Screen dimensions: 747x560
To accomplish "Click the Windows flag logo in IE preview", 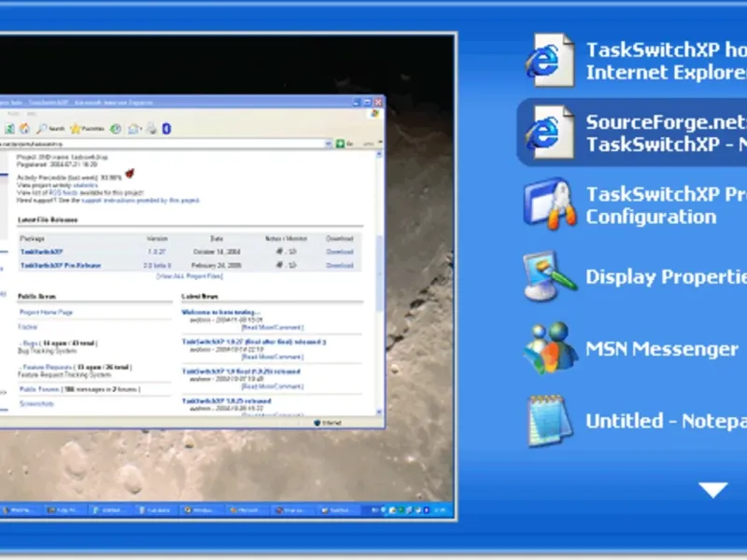I will 375,113.
